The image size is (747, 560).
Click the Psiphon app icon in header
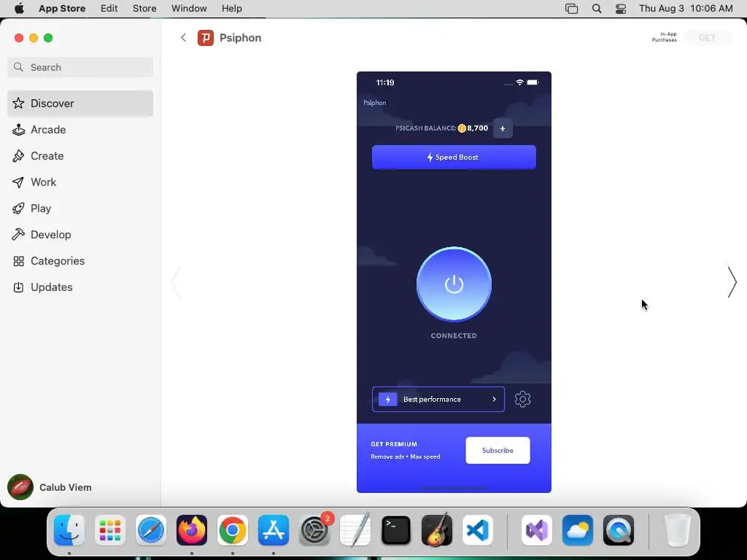pos(206,38)
